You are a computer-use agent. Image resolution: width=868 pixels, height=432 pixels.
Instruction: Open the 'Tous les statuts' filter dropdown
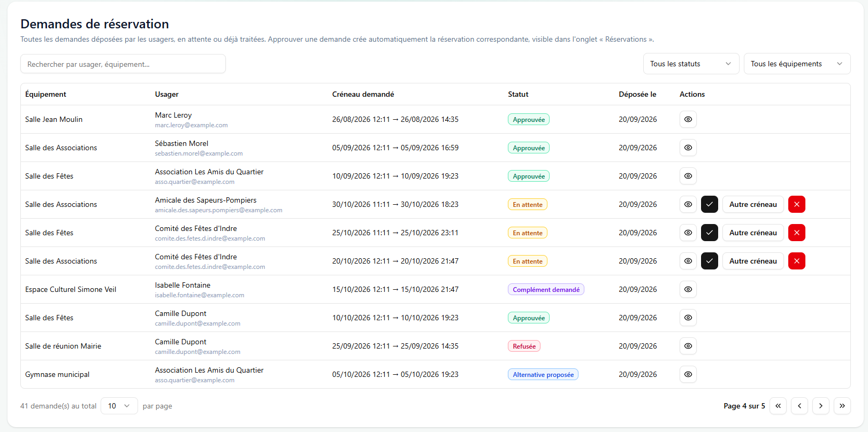tap(691, 64)
